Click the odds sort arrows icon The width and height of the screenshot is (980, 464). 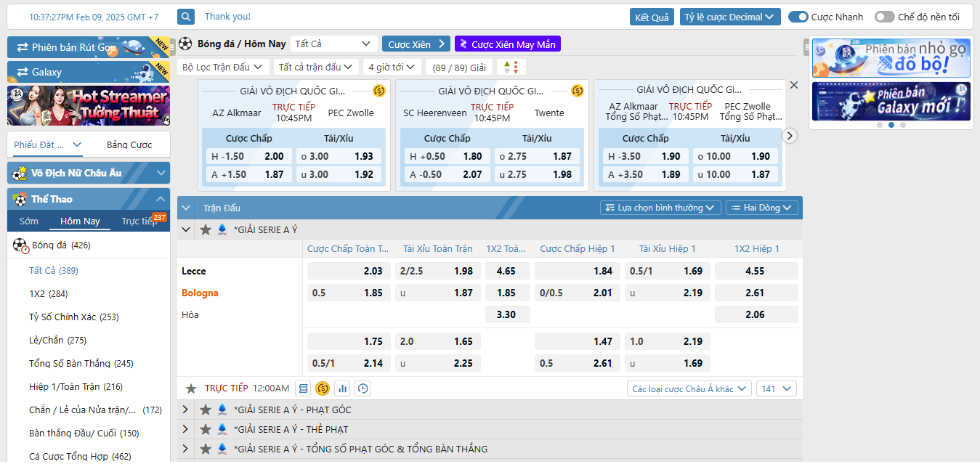[x=511, y=67]
